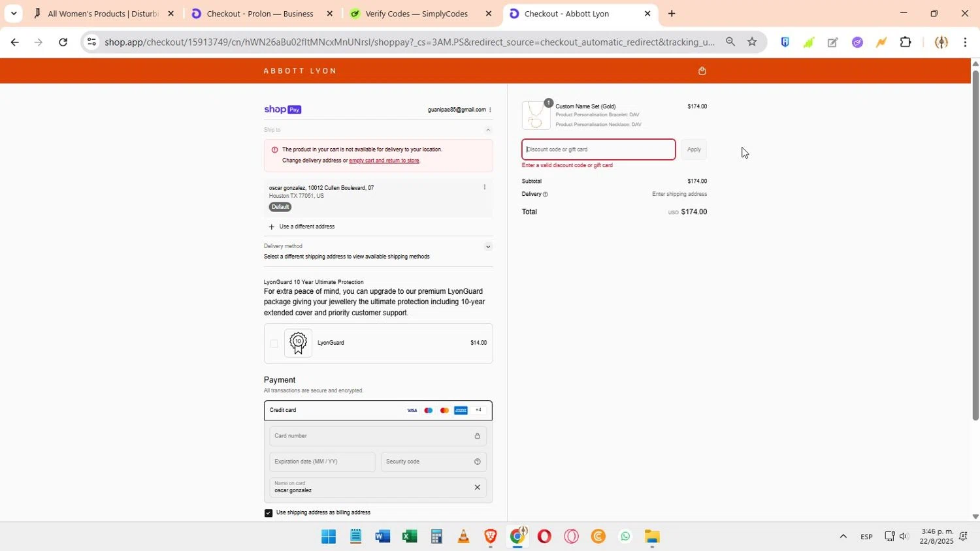Viewport: 980px width, 551px height.
Task: Bookmark this page with the star icon
Action: [752, 42]
